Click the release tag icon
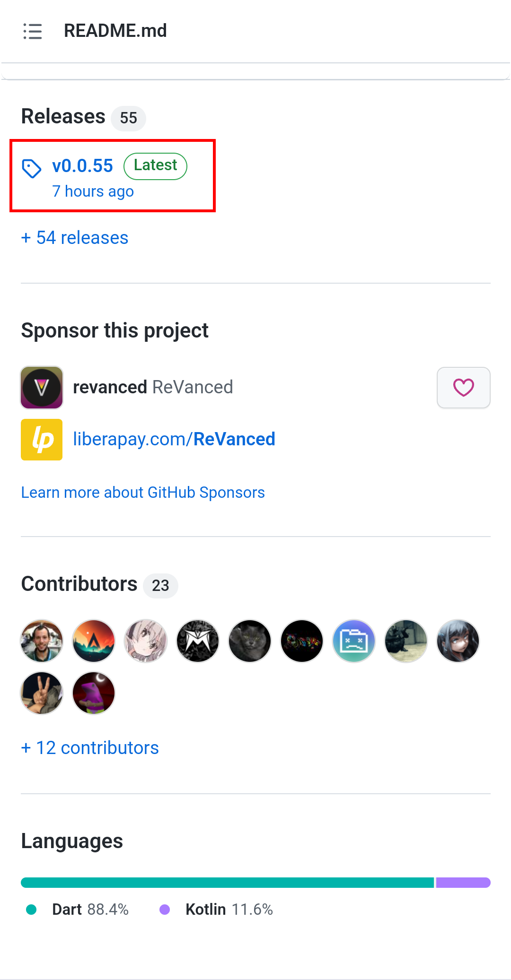511x980 pixels. click(32, 169)
